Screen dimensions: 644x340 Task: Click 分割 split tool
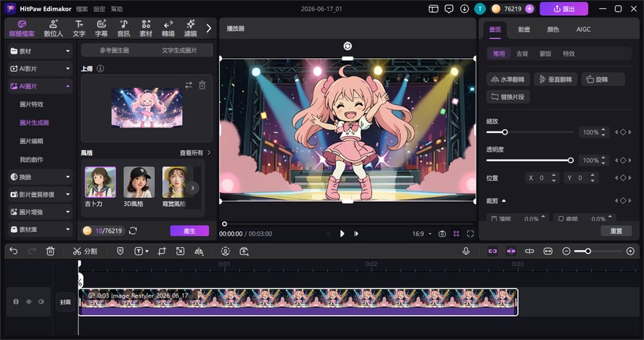85,251
